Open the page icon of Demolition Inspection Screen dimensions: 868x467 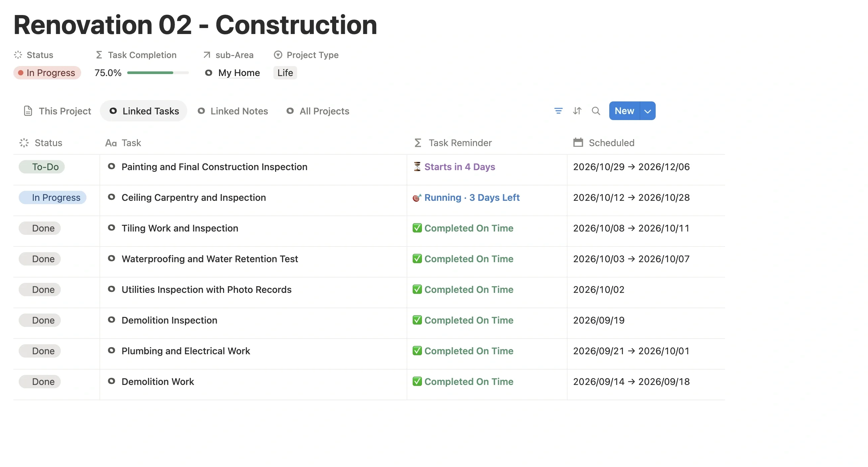112,320
